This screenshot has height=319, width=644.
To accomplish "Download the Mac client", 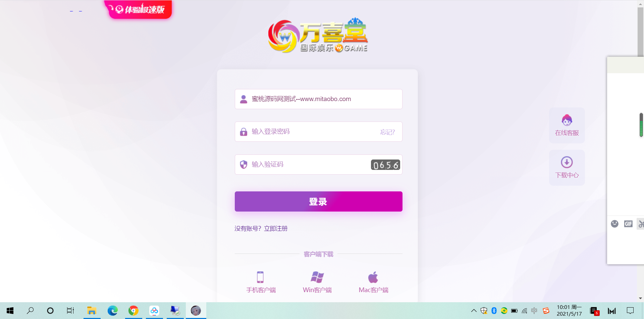I will [x=373, y=277].
